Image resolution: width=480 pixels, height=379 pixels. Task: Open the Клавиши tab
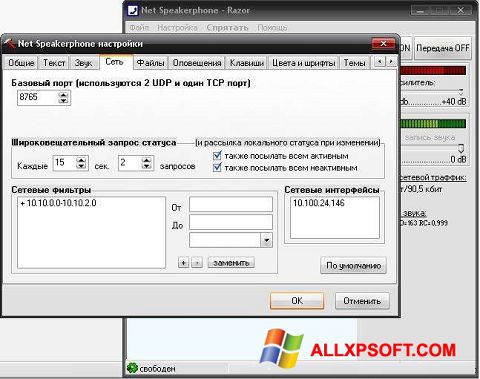247,63
